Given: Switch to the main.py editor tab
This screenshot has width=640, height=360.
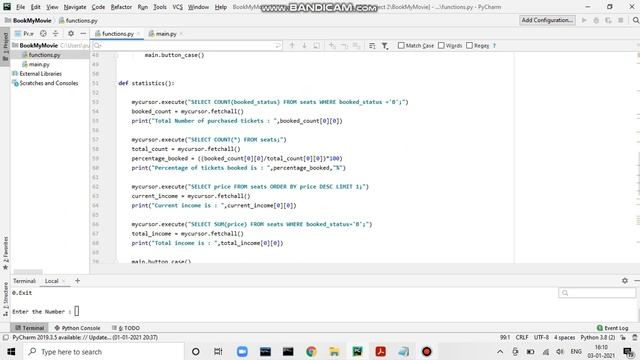Looking at the screenshot, I should tap(165, 34).
